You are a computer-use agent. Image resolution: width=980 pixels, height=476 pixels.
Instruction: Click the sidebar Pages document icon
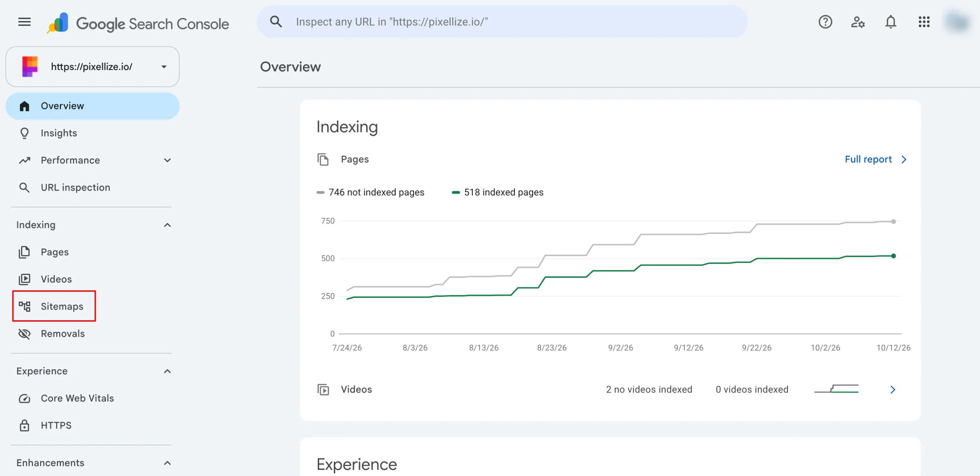coord(24,252)
